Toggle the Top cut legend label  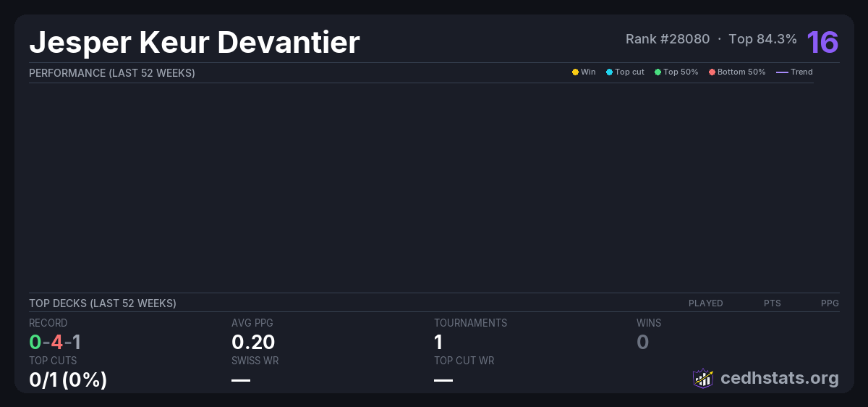629,72
